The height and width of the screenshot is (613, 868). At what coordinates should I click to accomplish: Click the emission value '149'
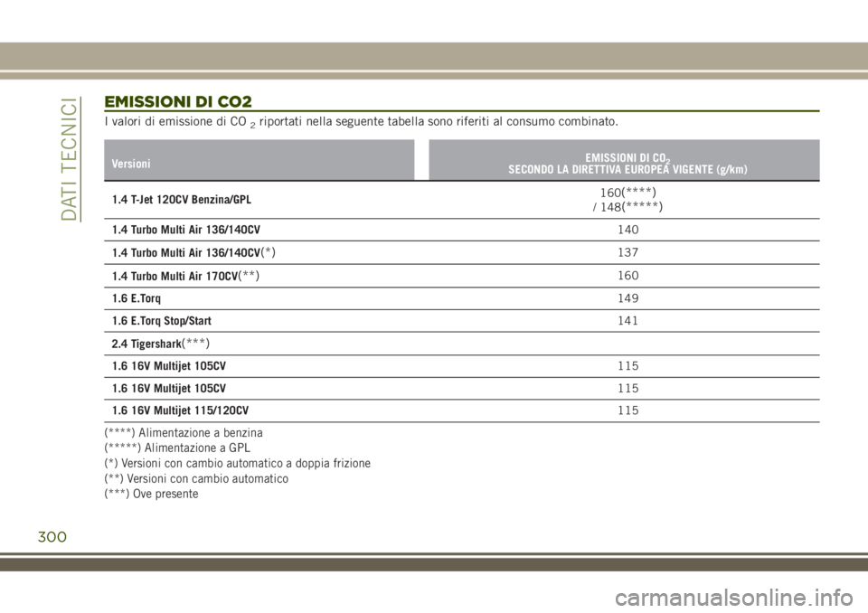tap(627, 298)
